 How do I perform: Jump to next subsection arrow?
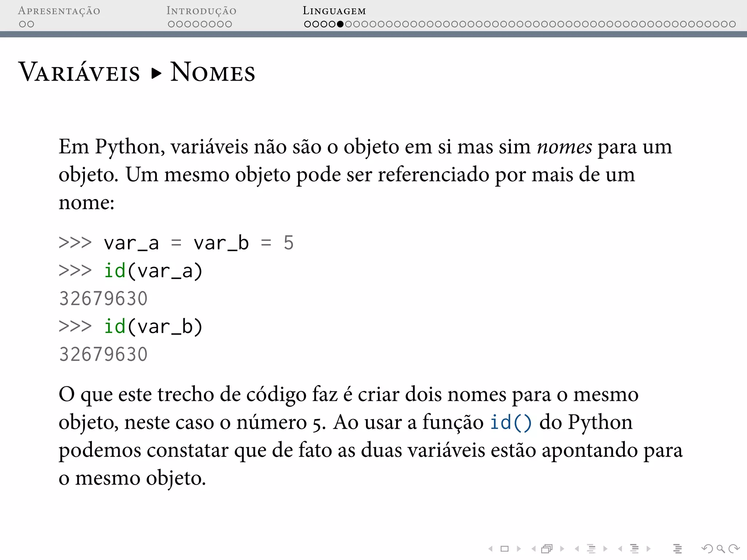pyautogui.click(x=605, y=548)
